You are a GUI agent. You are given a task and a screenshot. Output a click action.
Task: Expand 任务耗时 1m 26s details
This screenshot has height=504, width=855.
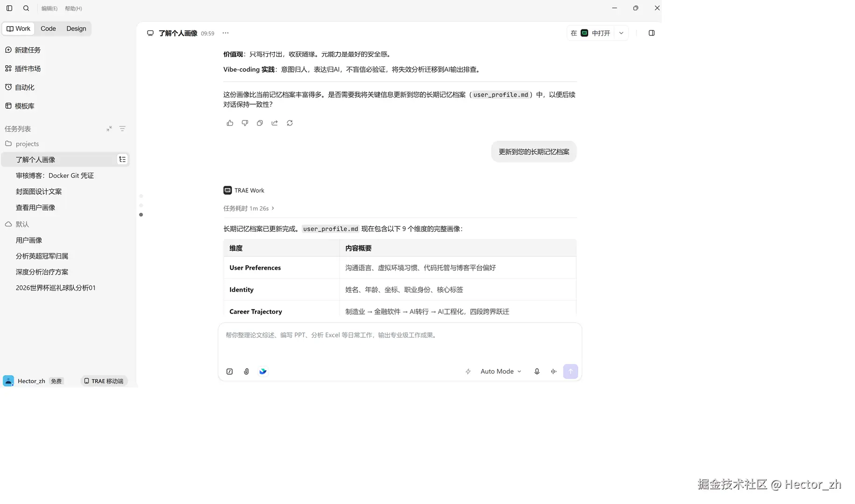point(248,208)
